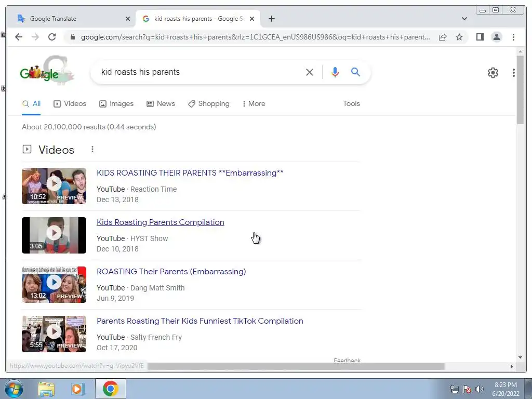Image resolution: width=532 pixels, height=399 pixels.
Task: Click the horizontal scrollbar right arrow
Action: coord(512,366)
